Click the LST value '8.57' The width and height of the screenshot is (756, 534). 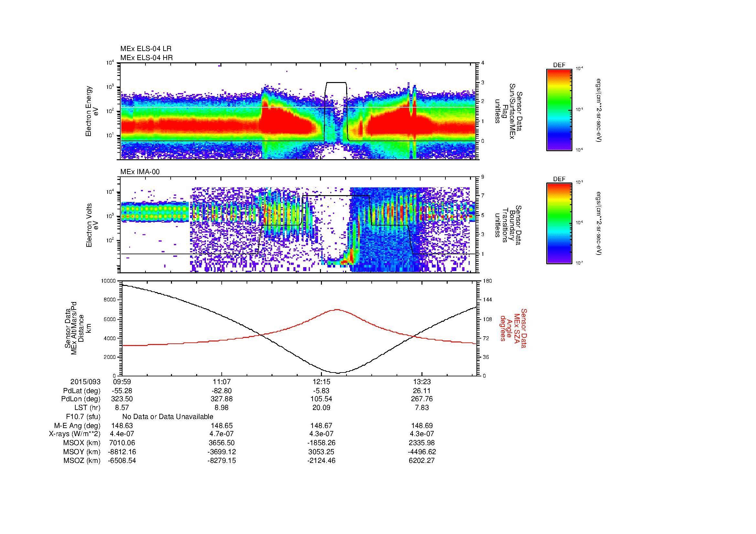[122, 408]
